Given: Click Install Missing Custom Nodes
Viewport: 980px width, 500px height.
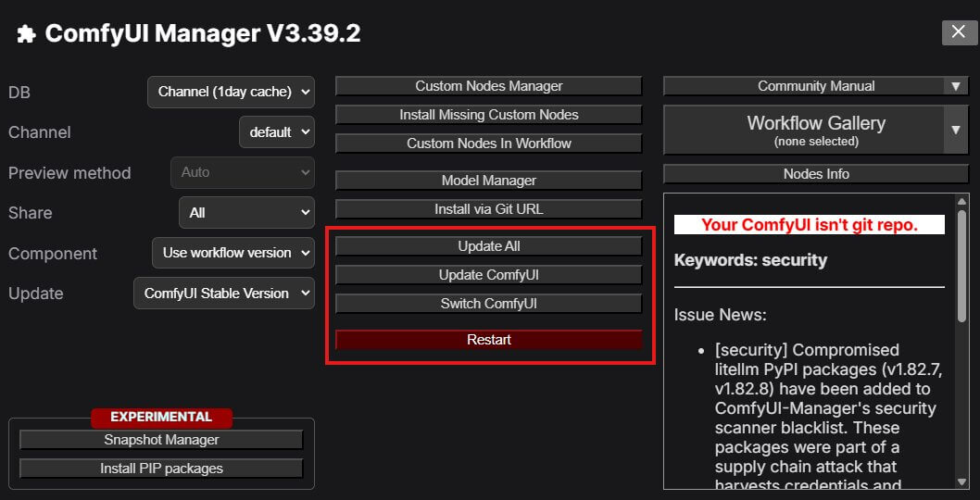Looking at the screenshot, I should [489, 115].
